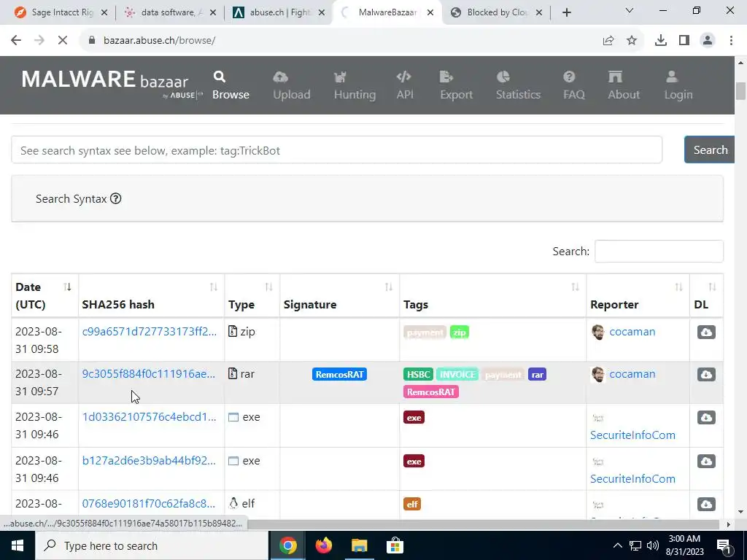The image size is (747, 560).
Task: Open File Explorer from taskbar
Action: pos(360,545)
